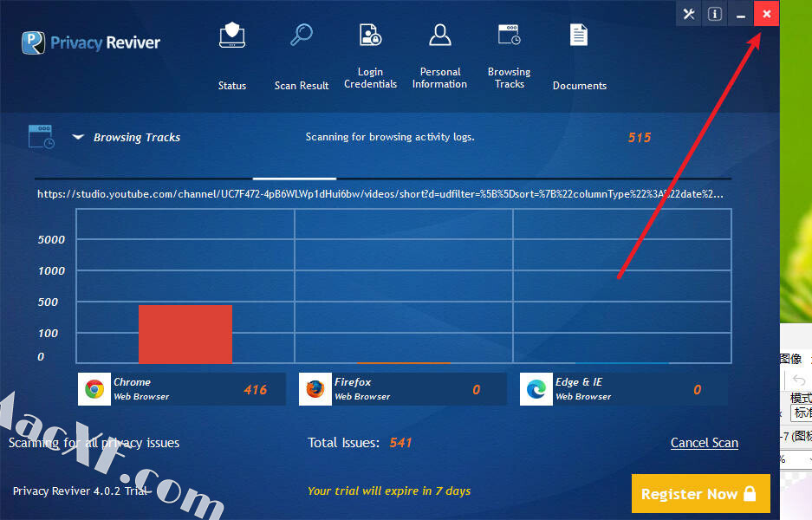
Task: Click the Status shield icon
Action: click(x=232, y=36)
